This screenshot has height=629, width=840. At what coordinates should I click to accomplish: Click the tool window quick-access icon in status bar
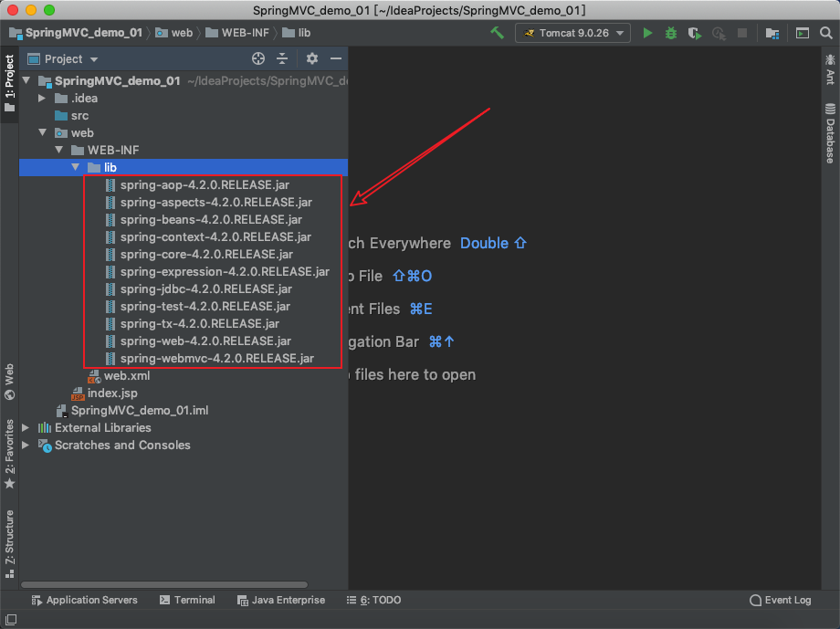point(11,620)
